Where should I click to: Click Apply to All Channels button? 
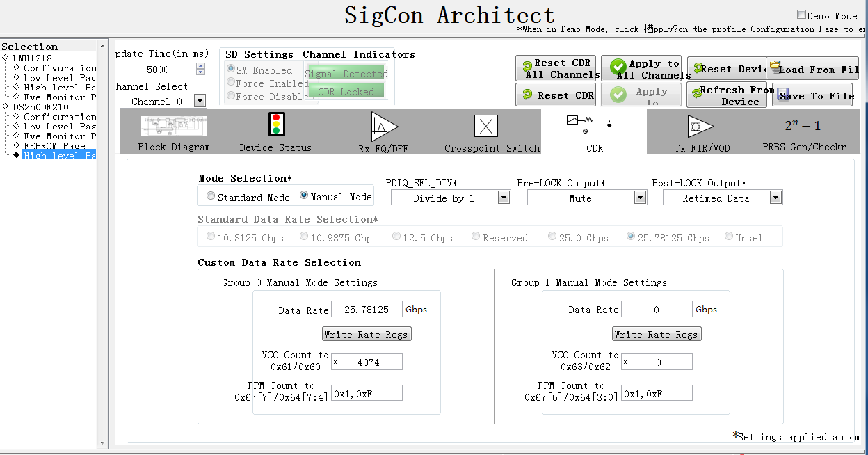(641, 69)
